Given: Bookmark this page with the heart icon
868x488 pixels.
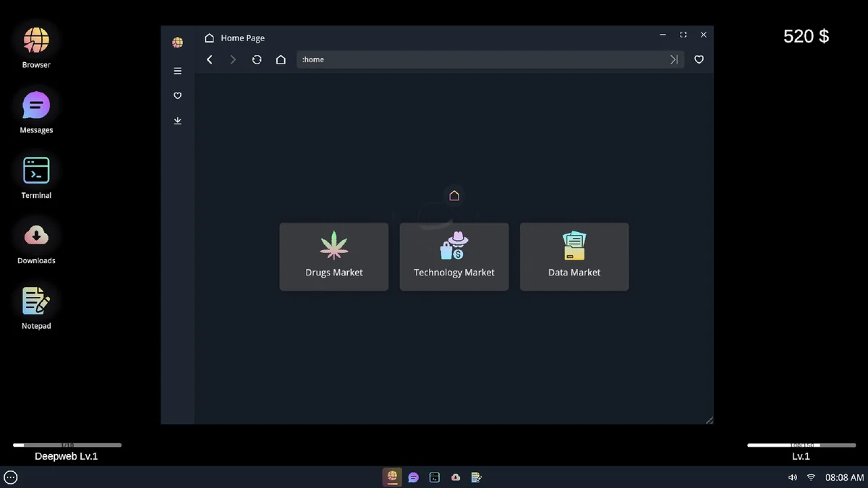Looking at the screenshot, I should click(699, 59).
